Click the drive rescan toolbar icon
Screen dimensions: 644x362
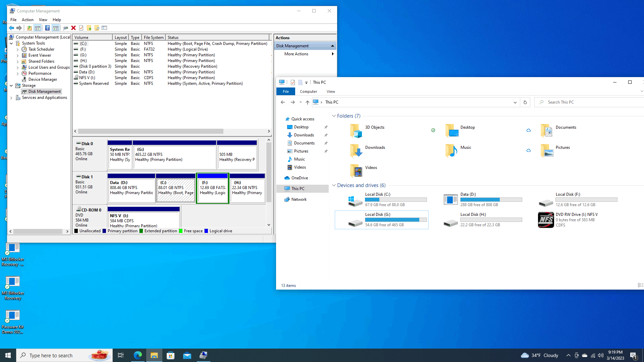[65, 28]
